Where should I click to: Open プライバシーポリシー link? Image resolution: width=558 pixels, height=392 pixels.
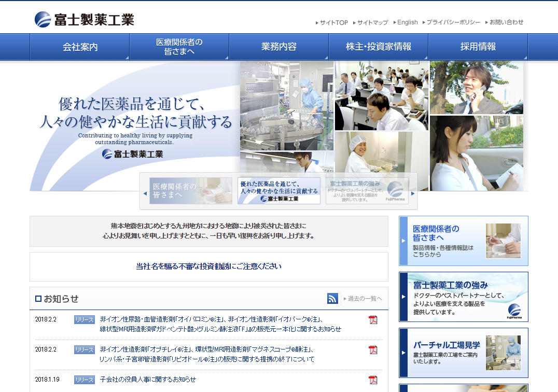[451, 22]
